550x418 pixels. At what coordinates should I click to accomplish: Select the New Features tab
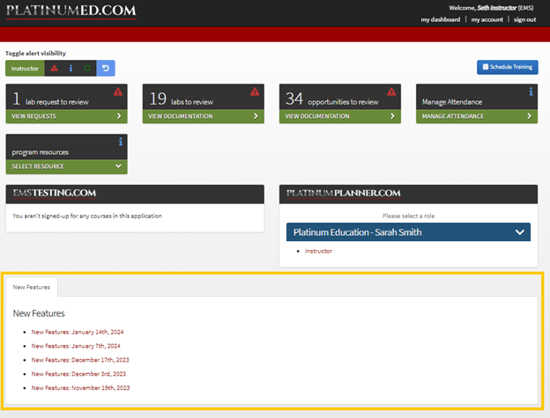tap(32, 287)
